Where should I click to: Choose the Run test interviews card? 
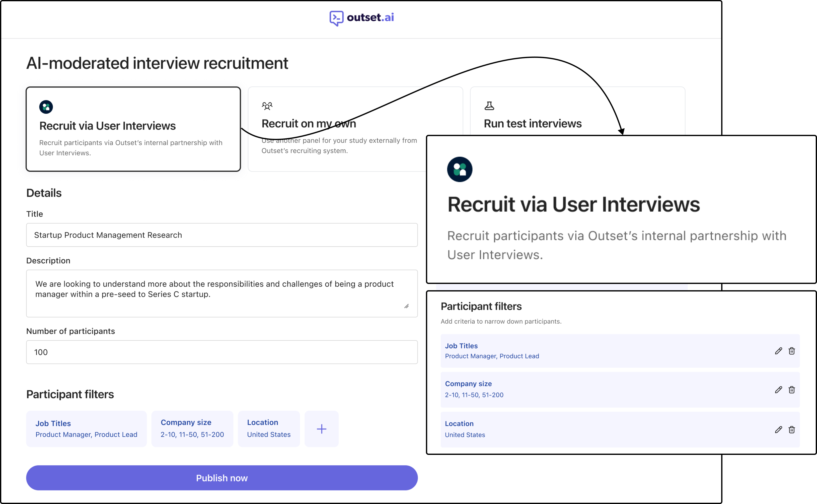pyautogui.click(x=577, y=111)
